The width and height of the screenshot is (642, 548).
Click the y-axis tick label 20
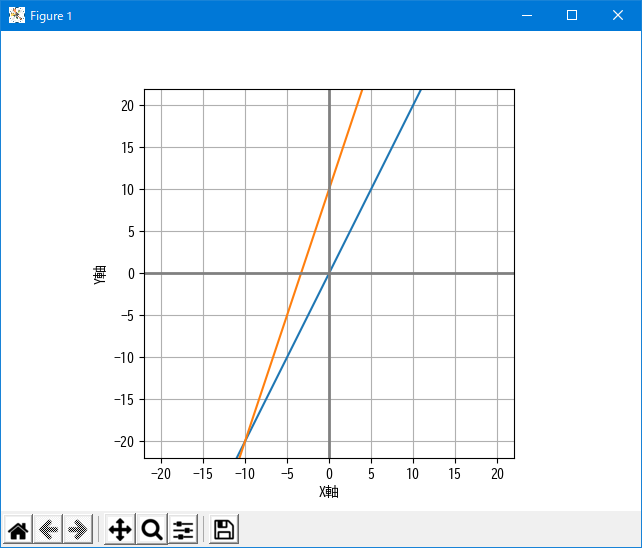coord(127,106)
